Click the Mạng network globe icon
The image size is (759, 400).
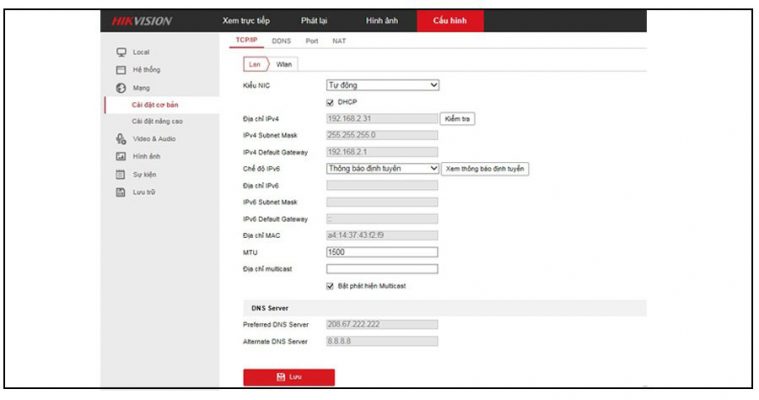click(x=120, y=88)
